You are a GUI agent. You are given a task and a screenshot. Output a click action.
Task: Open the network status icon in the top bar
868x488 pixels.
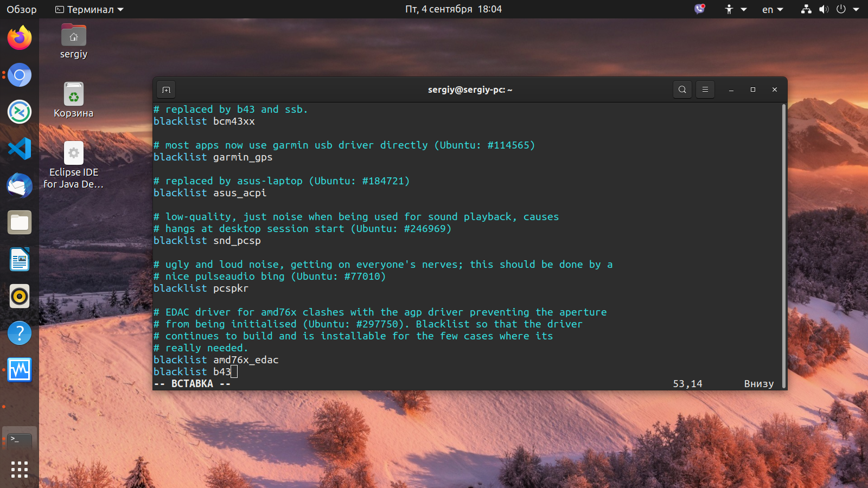pyautogui.click(x=807, y=9)
